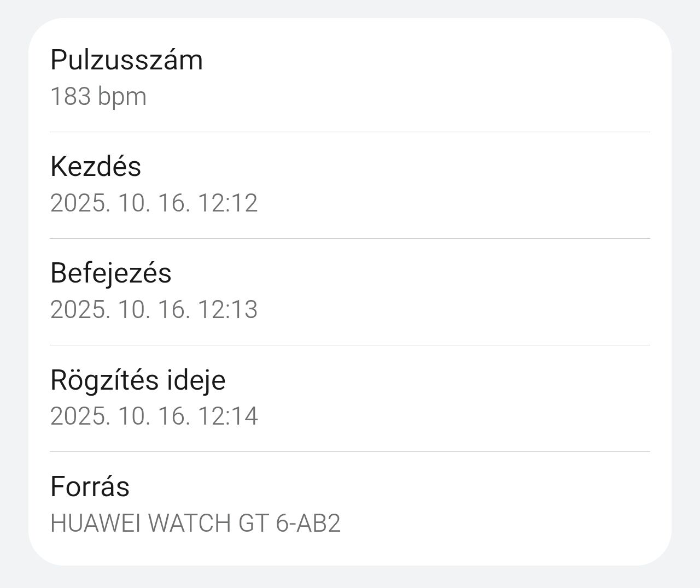Click the divider above Rögzítés ideje

(x=350, y=345)
